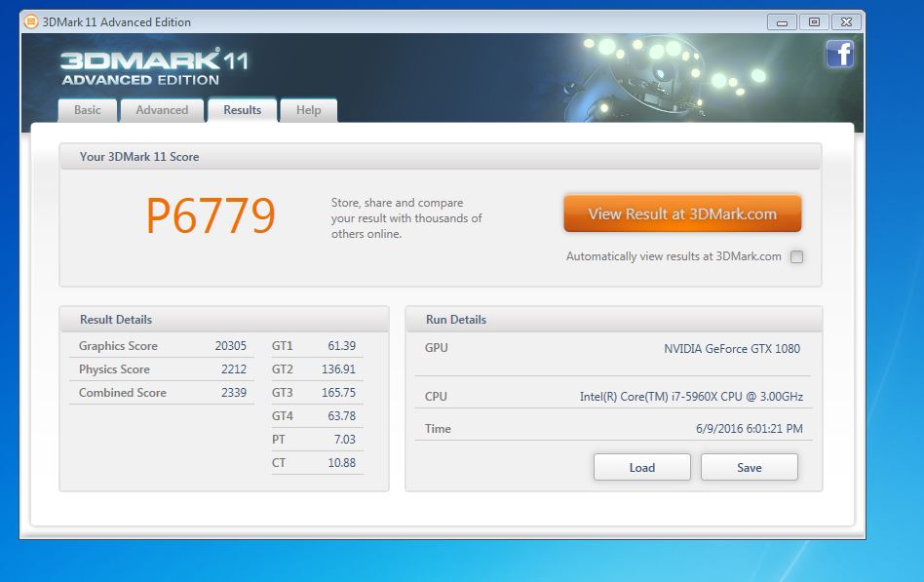This screenshot has width=924, height=582.
Task: Click the Physics Score label
Action: coord(114,369)
